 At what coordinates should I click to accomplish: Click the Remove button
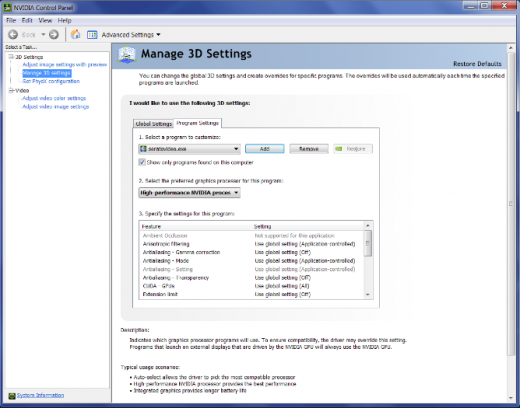click(309, 149)
